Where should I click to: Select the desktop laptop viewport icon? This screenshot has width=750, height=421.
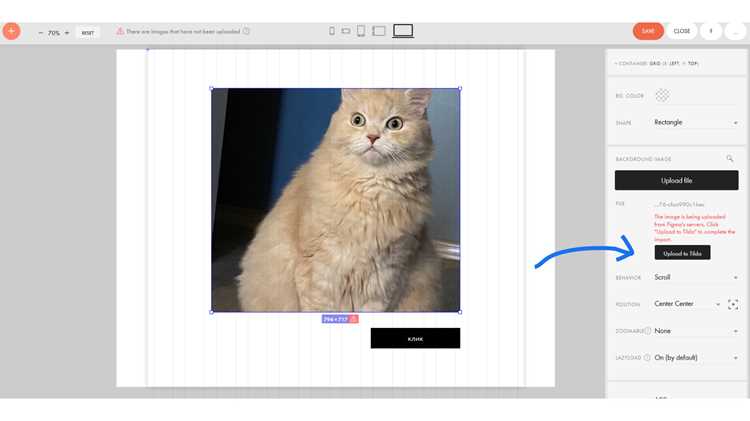pyautogui.click(x=403, y=31)
